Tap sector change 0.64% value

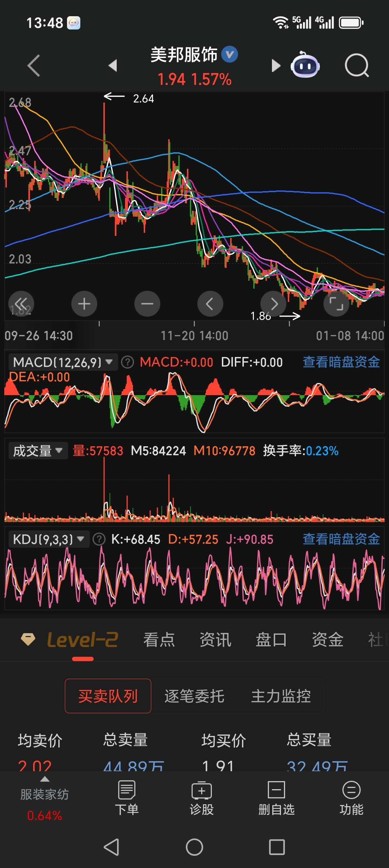[45, 815]
